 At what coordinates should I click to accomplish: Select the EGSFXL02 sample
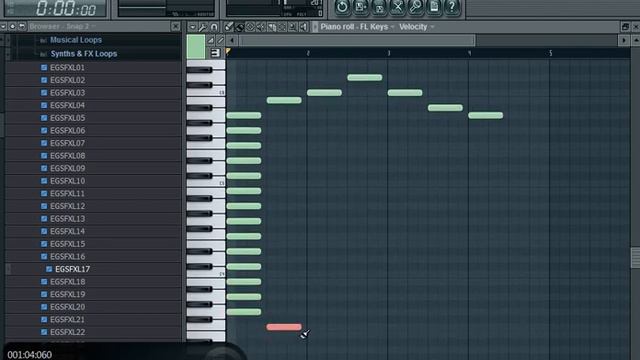[67, 80]
